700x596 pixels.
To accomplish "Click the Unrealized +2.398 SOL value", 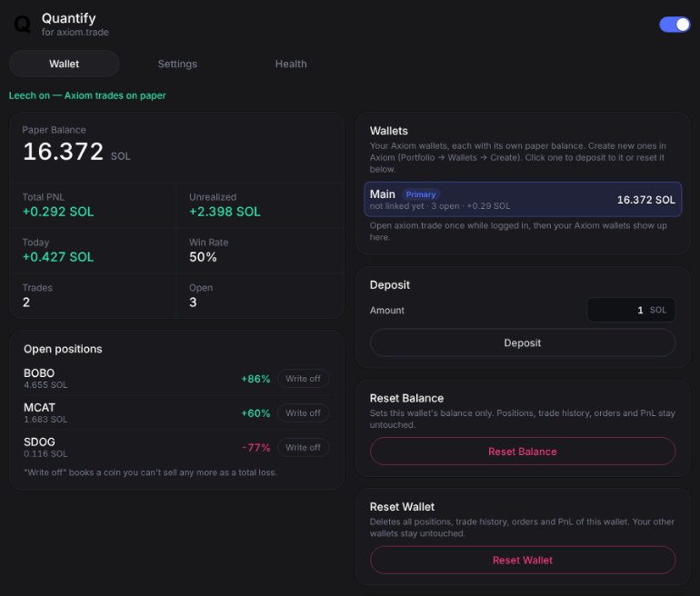I will coord(225,212).
